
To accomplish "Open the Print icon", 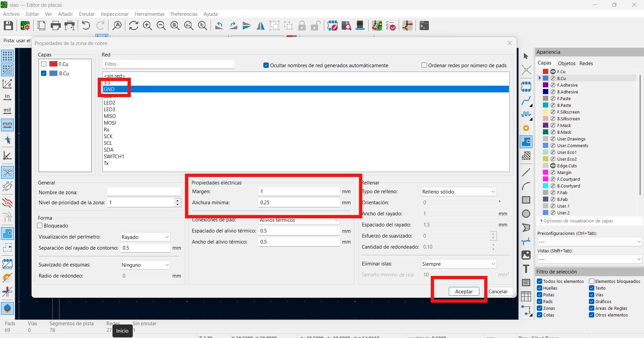I will tap(55, 26).
